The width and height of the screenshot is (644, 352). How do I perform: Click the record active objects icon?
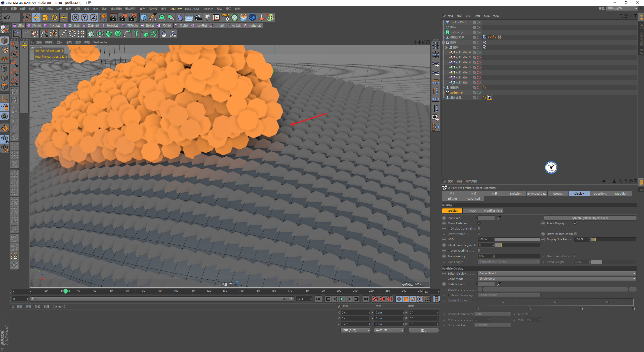375,299
